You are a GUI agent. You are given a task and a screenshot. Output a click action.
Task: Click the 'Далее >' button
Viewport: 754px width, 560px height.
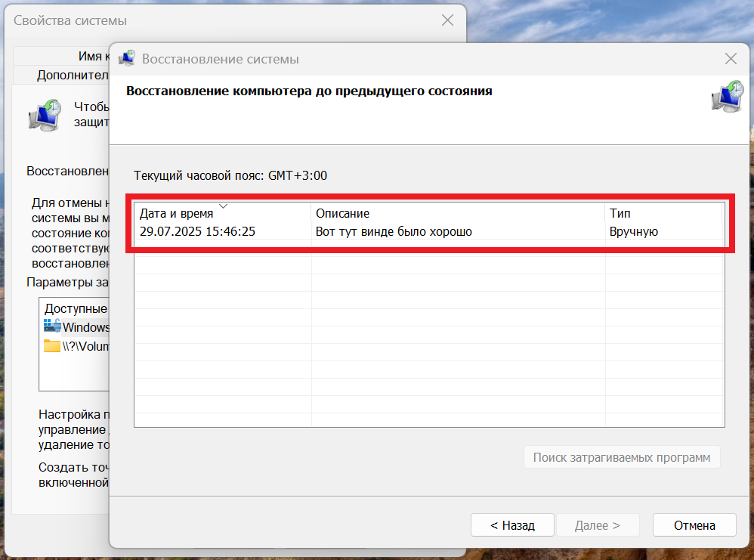click(598, 525)
